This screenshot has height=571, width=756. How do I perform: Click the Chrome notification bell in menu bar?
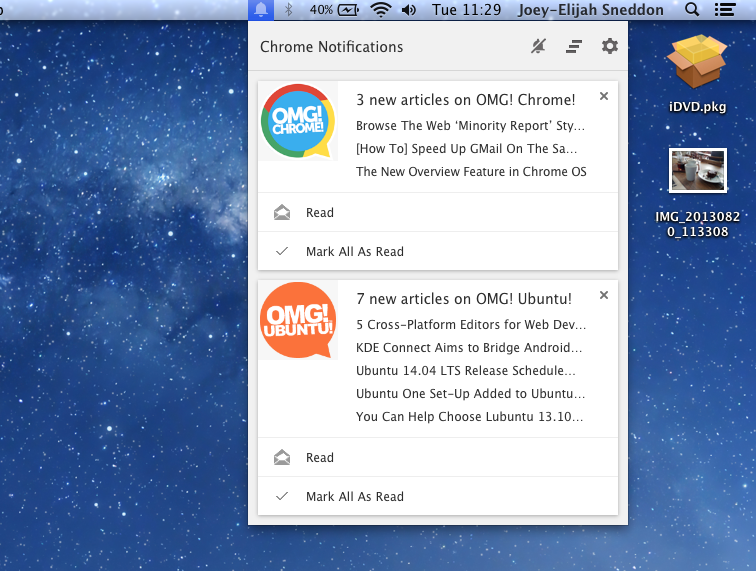point(261,10)
